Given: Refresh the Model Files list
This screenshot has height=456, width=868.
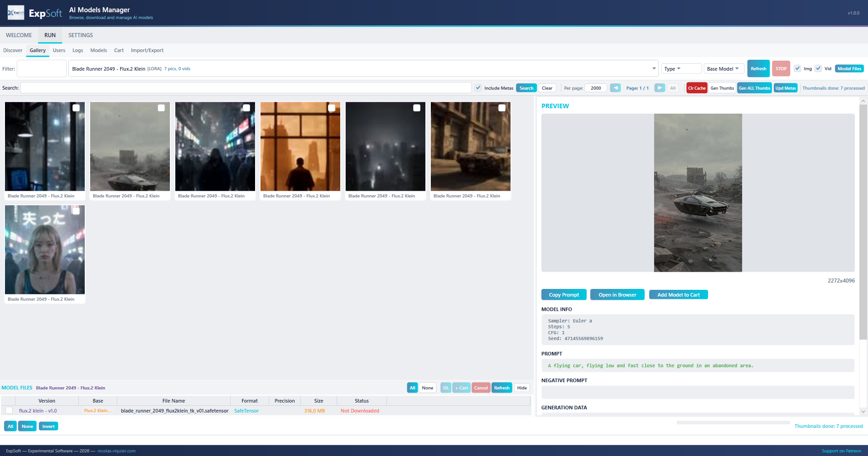Looking at the screenshot, I should point(502,388).
